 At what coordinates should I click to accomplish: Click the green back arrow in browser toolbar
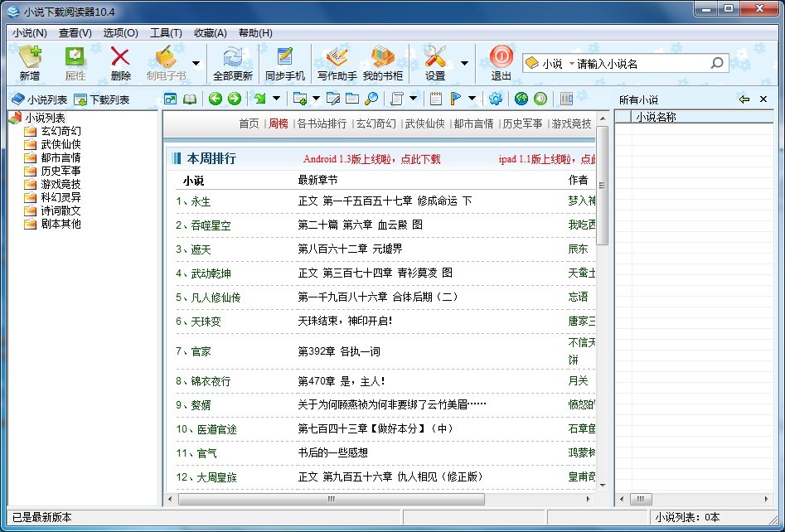[x=216, y=99]
